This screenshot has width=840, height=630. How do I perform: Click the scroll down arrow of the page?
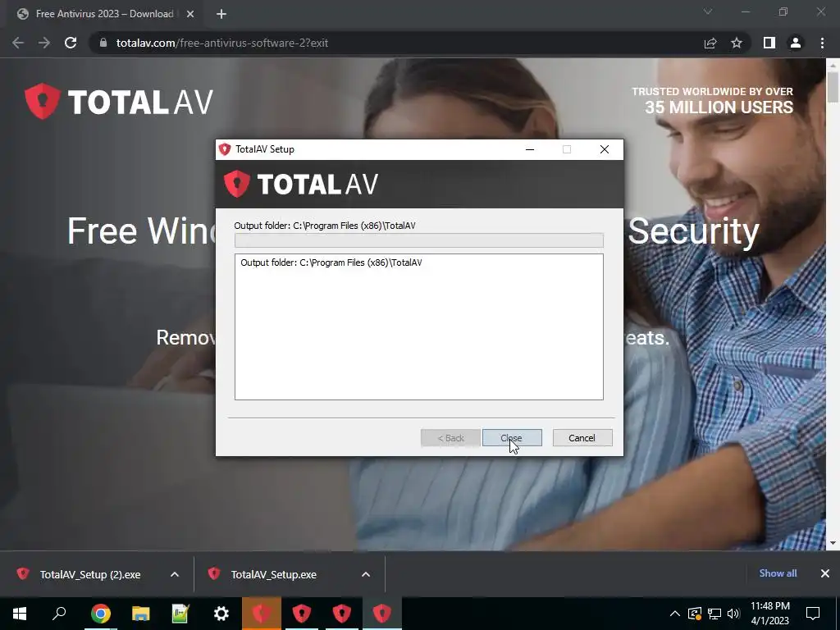833,544
